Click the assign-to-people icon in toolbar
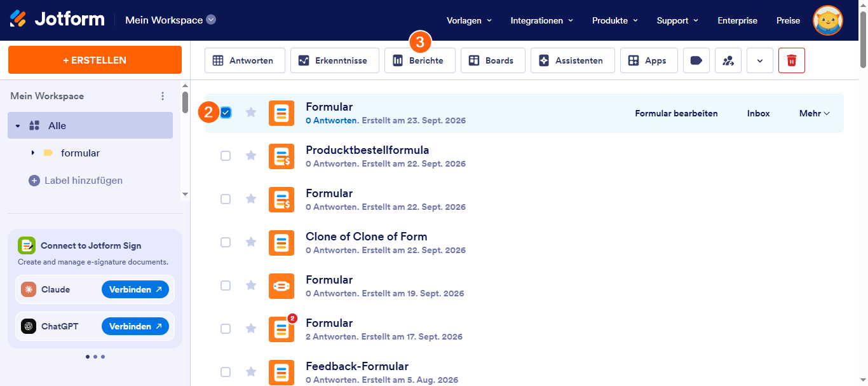The image size is (868, 386). (x=728, y=60)
